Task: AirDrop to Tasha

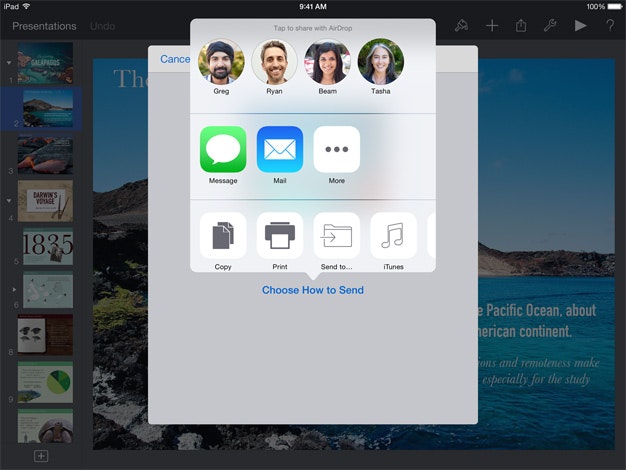Action: [x=380, y=61]
